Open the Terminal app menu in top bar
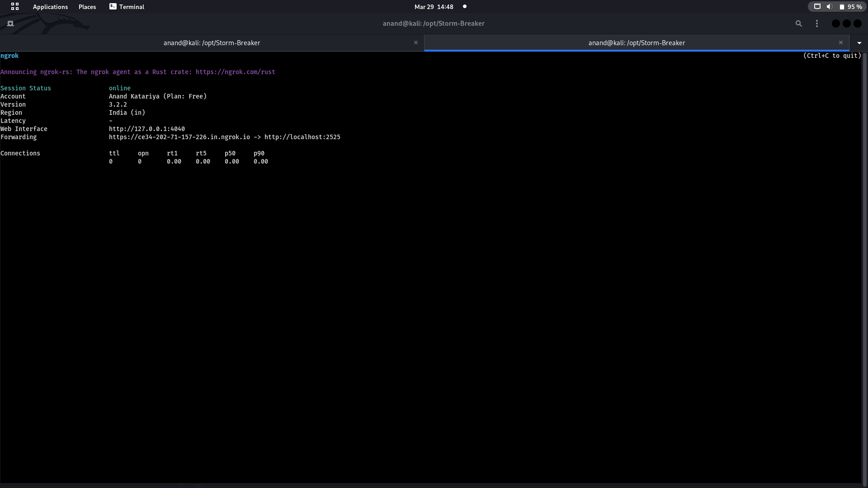Image resolution: width=868 pixels, height=488 pixels. click(x=127, y=7)
